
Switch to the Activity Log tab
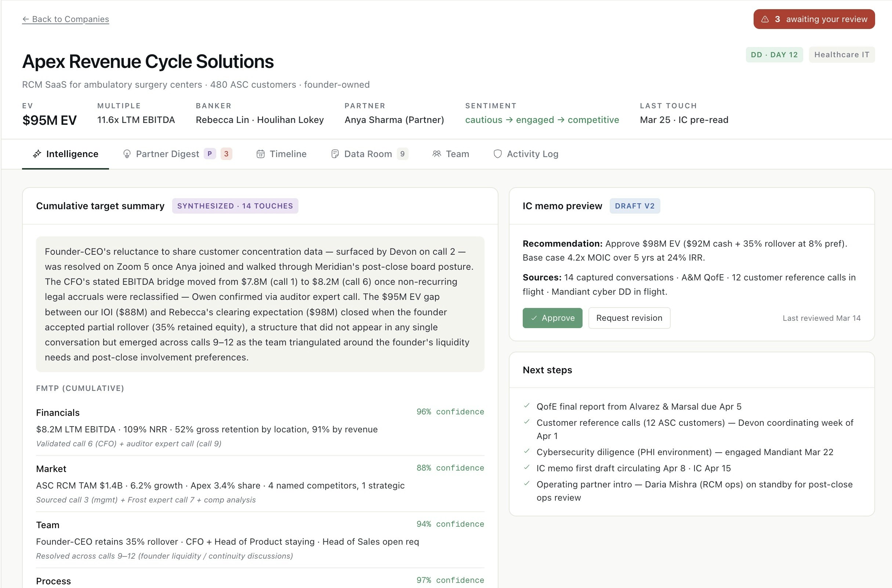[526, 154]
